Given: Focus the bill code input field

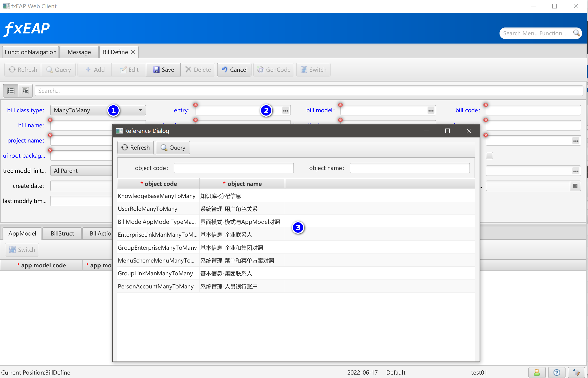Looking at the screenshot, I should 533,110.
